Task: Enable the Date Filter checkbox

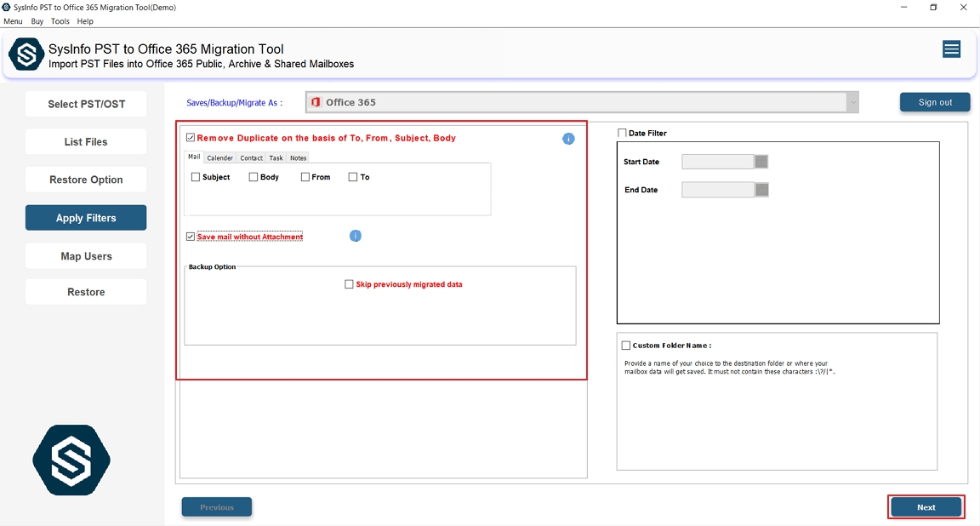Action: tap(622, 133)
